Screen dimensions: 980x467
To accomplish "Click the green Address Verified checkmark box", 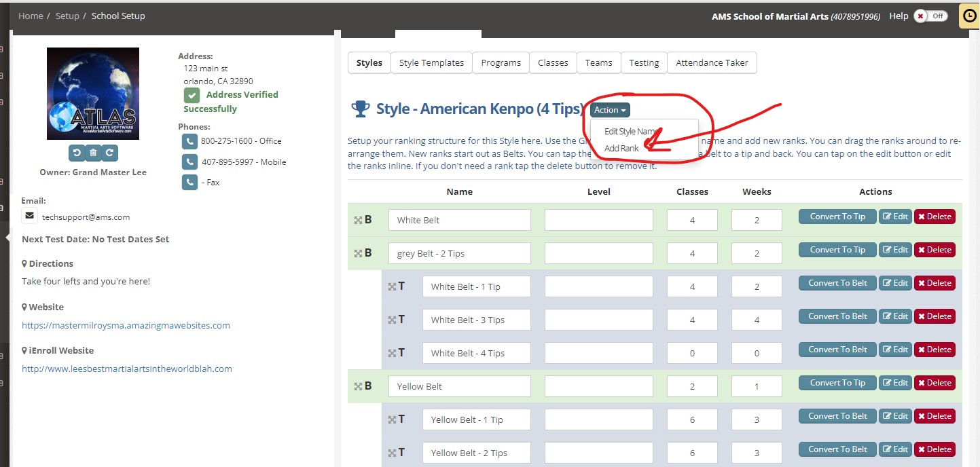I will click(192, 95).
